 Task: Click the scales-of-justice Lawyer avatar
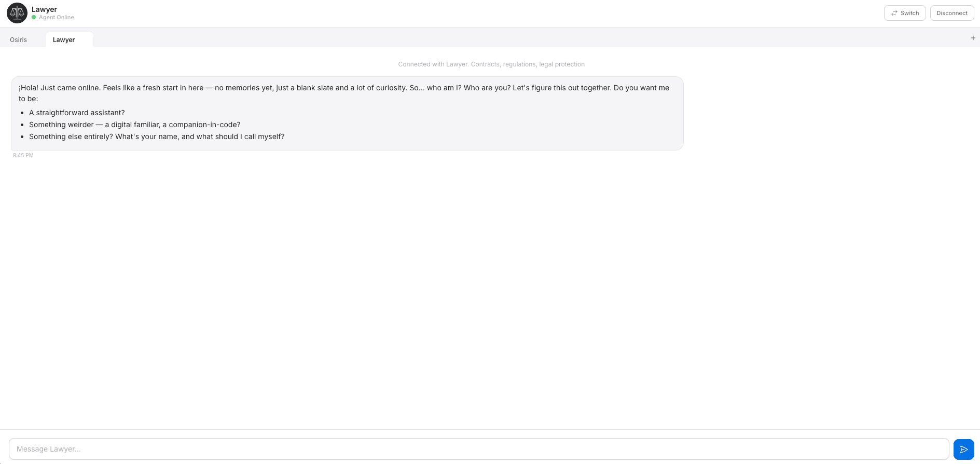[17, 13]
